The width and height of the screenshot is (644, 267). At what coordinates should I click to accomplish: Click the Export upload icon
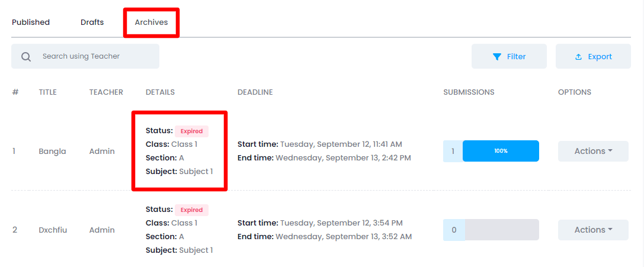tap(579, 57)
